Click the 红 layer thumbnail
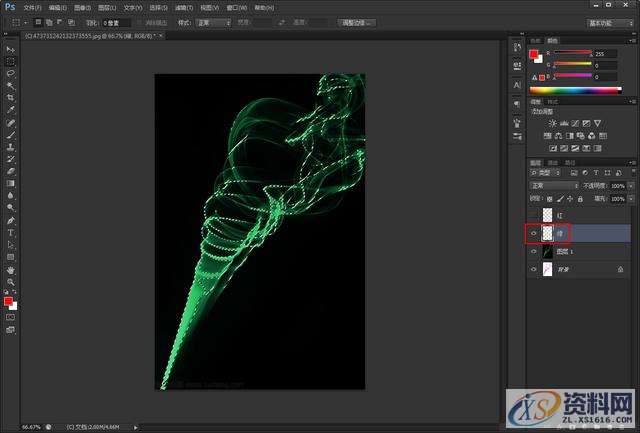640x433 pixels. [547, 214]
